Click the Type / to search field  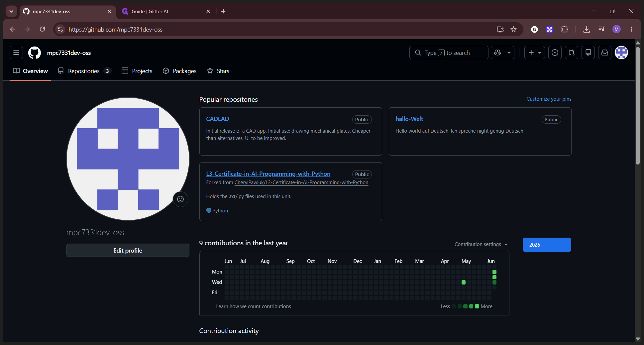point(449,53)
